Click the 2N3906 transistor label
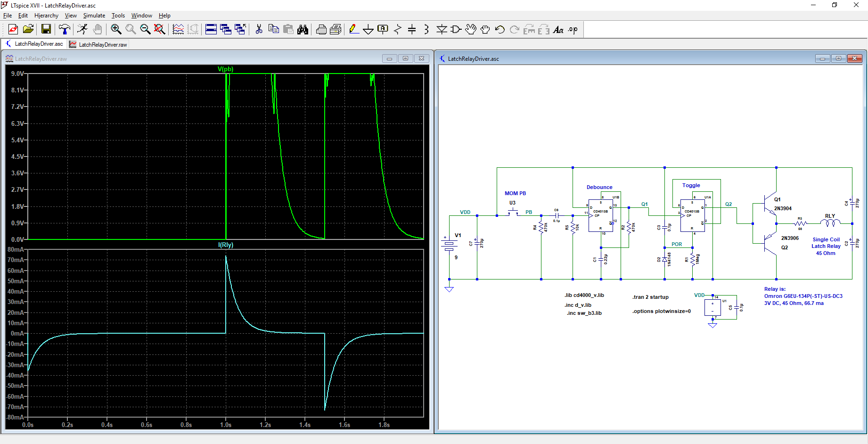This screenshot has width=868, height=444. (790, 238)
